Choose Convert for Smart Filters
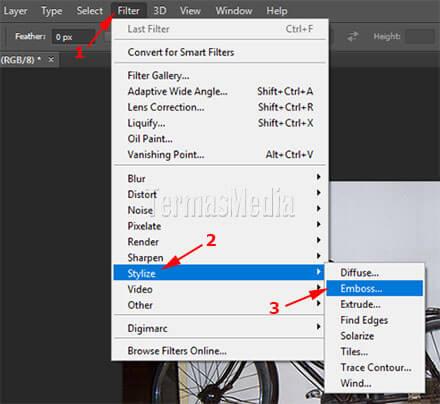440x404 pixels. tap(218, 52)
